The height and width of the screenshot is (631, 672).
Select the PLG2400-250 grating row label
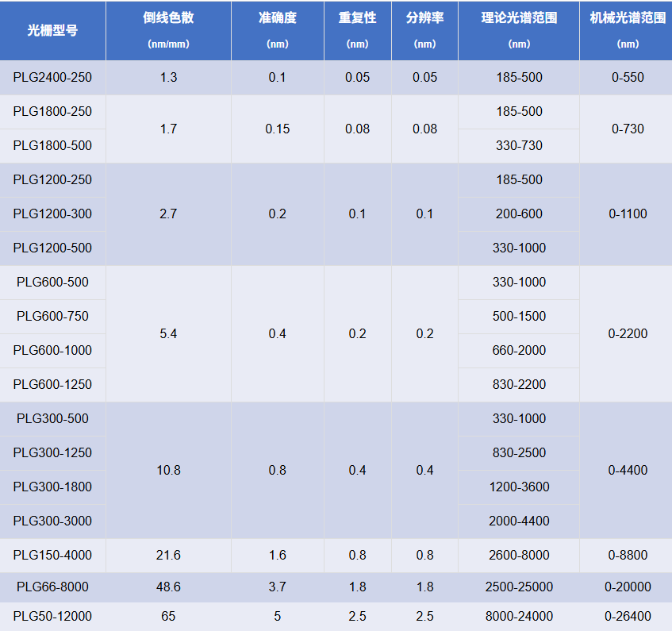tap(52, 78)
